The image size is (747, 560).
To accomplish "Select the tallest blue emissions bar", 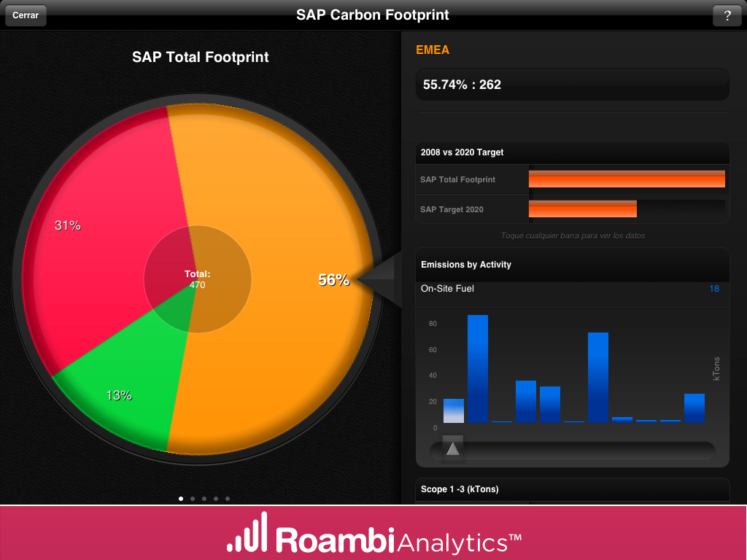I will 478,368.
